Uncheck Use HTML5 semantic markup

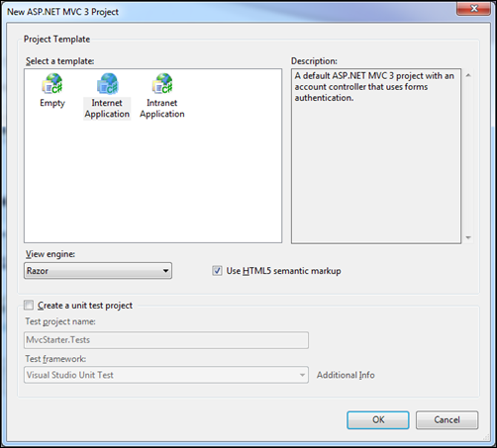[x=217, y=271]
